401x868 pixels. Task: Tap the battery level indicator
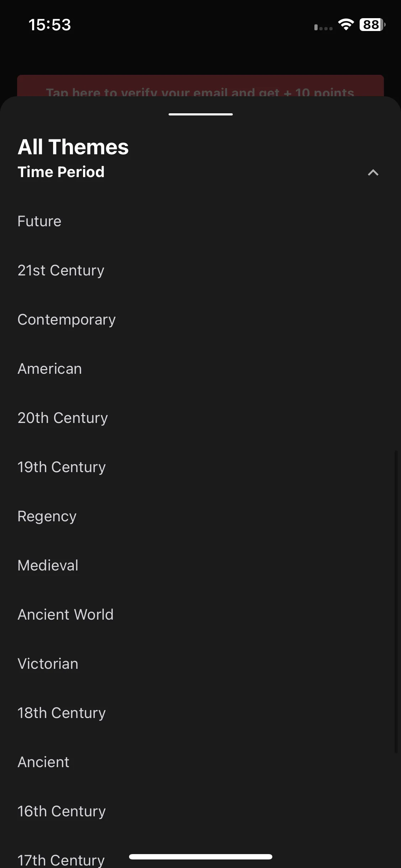tap(372, 25)
